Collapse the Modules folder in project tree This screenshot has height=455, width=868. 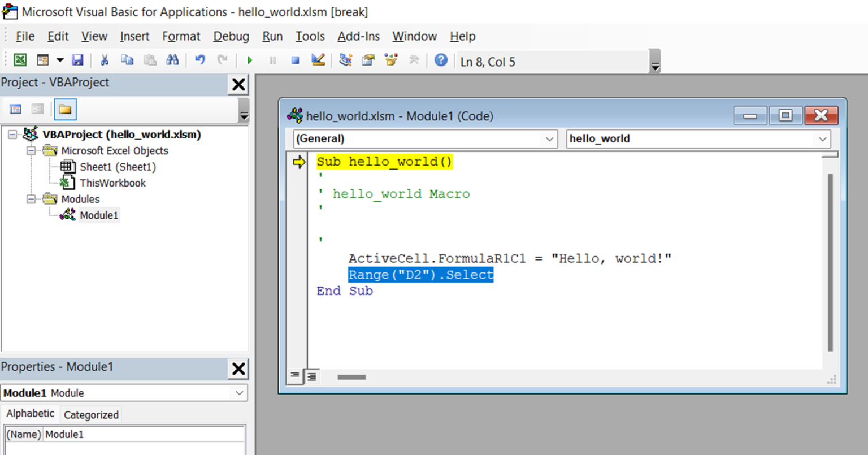click(x=31, y=199)
